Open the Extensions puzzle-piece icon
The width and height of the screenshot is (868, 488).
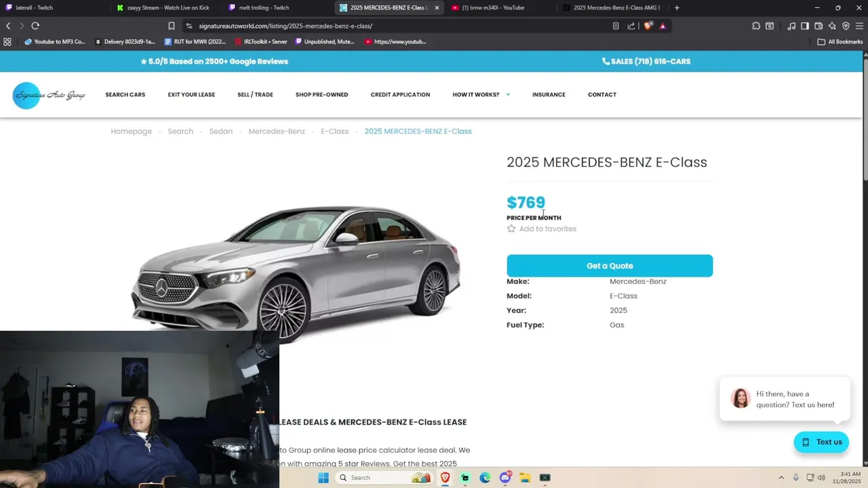click(756, 26)
